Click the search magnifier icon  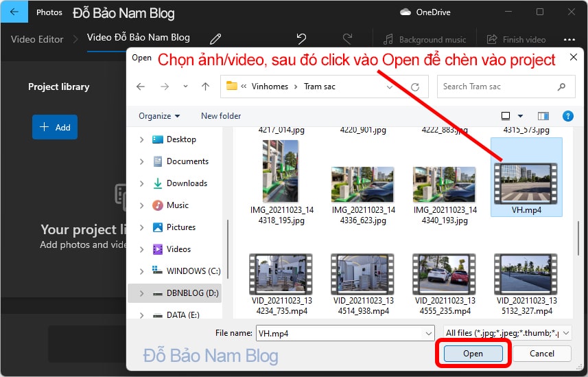[x=561, y=87]
